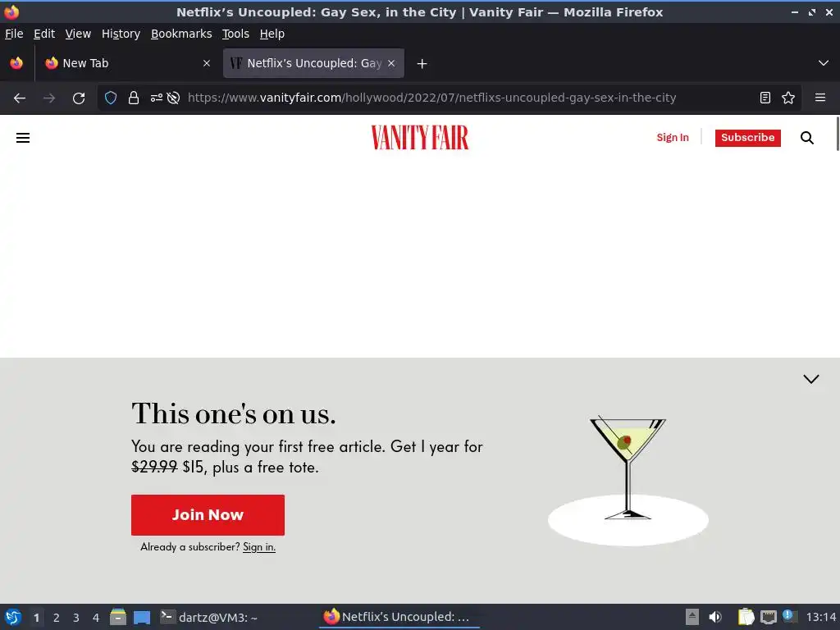Click the martini glass illustration
Screen dimensions: 840x630
tap(628, 481)
